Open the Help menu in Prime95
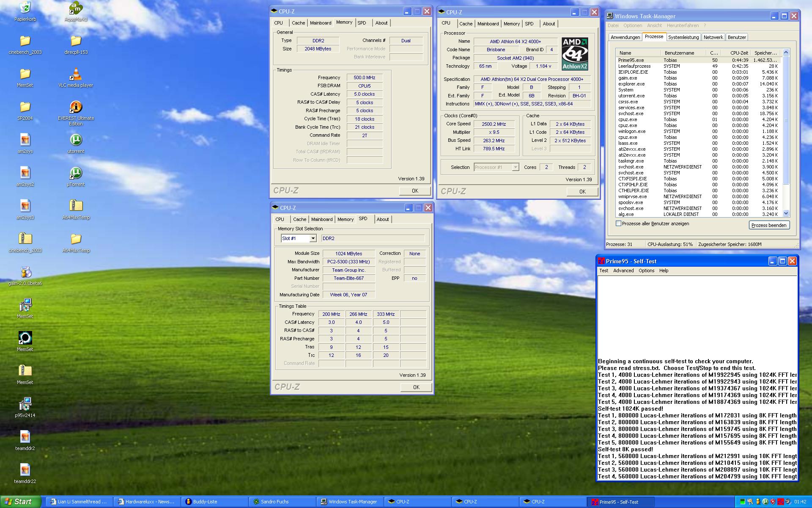The height and width of the screenshot is (508, 812). (664, 271)
